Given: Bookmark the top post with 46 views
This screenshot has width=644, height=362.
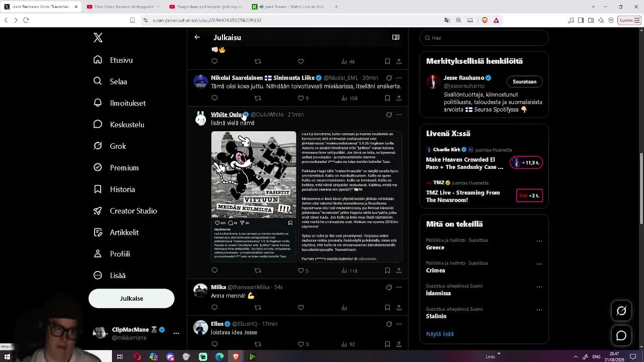Looking at the screenshot, I should point(387,61).
